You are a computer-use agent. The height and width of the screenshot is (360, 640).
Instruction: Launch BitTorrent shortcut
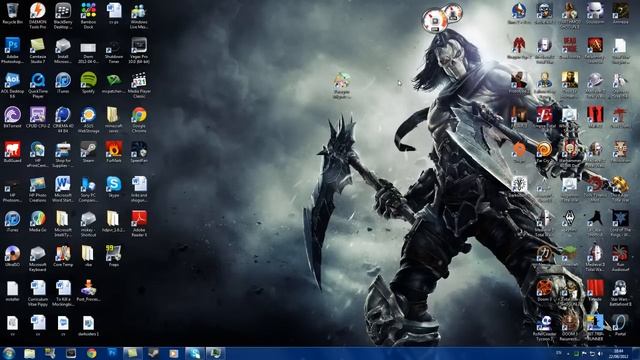tap(12, 118)
